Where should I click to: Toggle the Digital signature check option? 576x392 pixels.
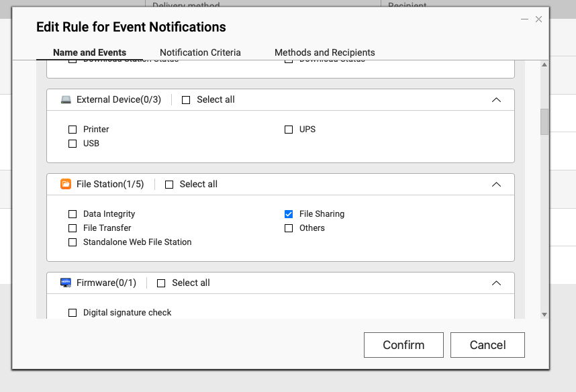tap(73, 313)
